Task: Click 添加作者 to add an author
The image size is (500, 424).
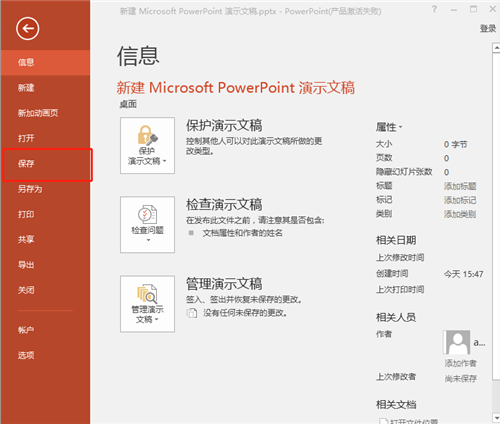Action: [x=460, y=363]
